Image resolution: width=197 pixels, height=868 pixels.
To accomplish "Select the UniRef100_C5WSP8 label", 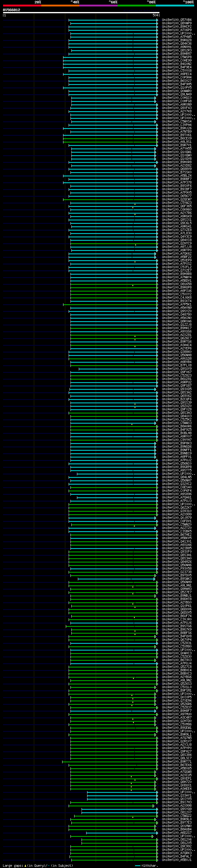I will (177, 57).
